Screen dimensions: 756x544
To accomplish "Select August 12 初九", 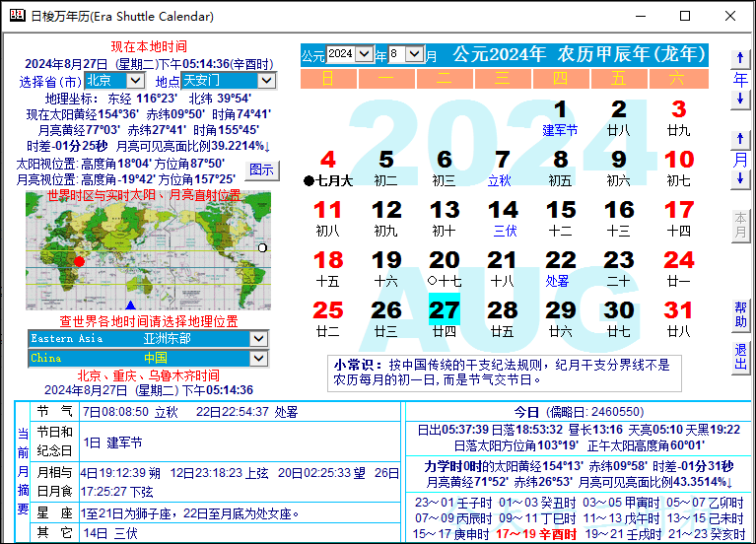I will click(x=385, y=219).
